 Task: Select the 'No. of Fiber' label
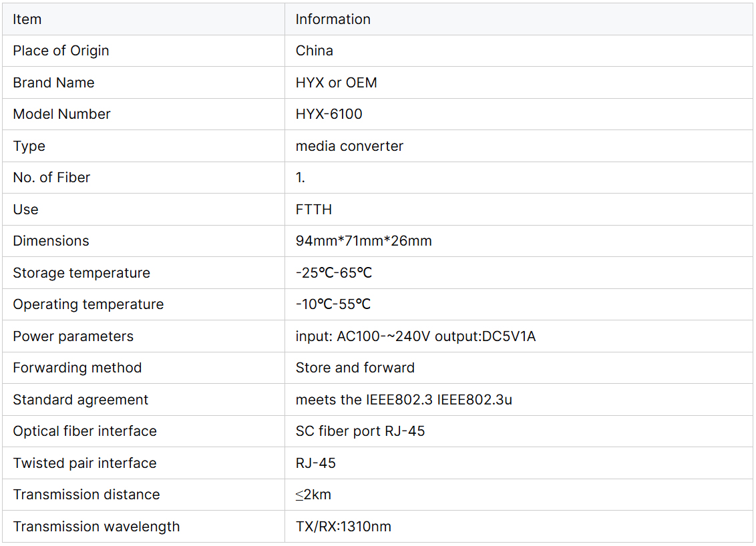tap(51, 178)
